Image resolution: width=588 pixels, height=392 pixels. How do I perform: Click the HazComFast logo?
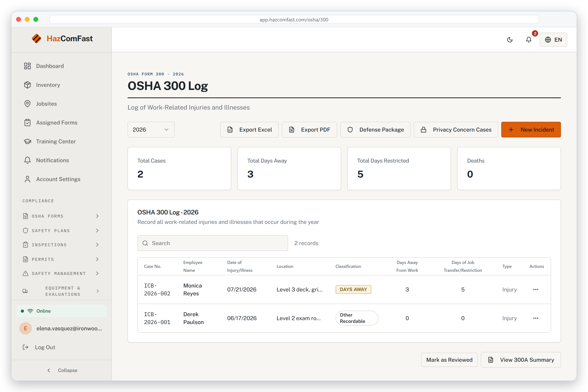62,38
